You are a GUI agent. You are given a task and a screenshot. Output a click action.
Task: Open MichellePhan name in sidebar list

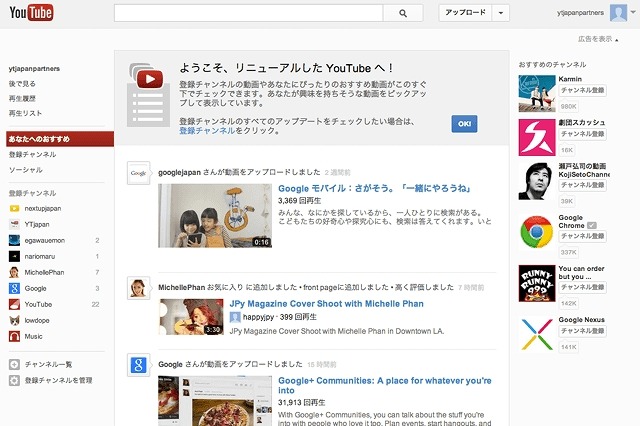tap(44, 272)
